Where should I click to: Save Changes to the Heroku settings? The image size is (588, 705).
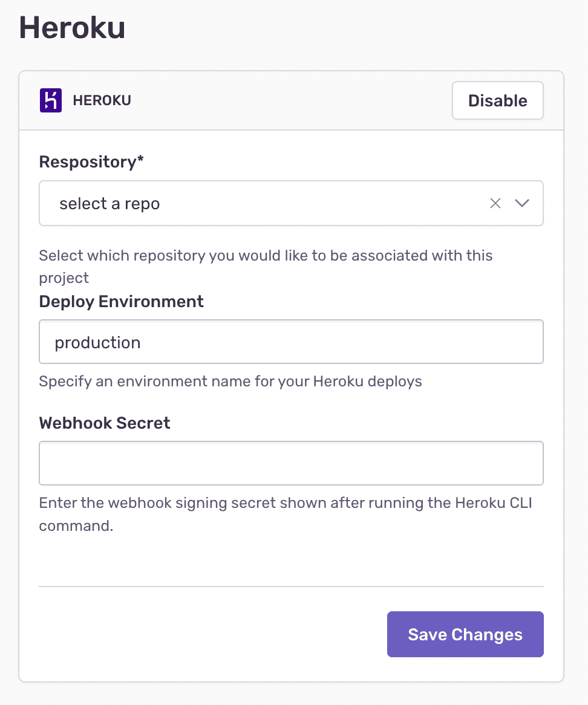pyautogui.click(x=465, y=634)
